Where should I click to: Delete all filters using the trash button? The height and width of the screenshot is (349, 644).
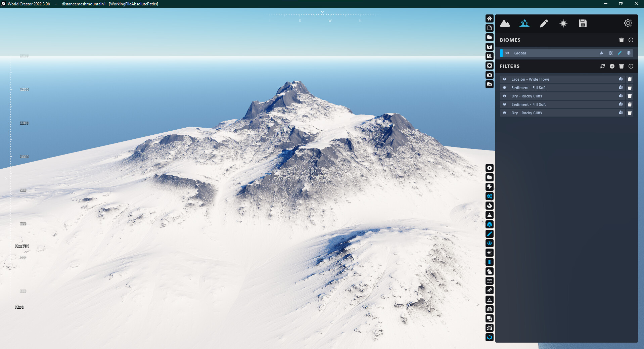[x=622, y=66]
